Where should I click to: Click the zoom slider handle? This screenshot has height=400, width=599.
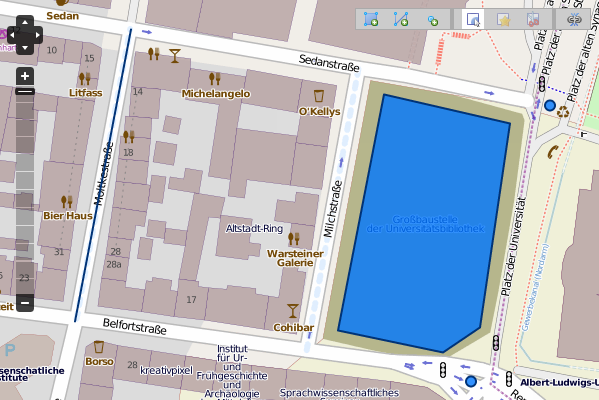click(25, 91)
